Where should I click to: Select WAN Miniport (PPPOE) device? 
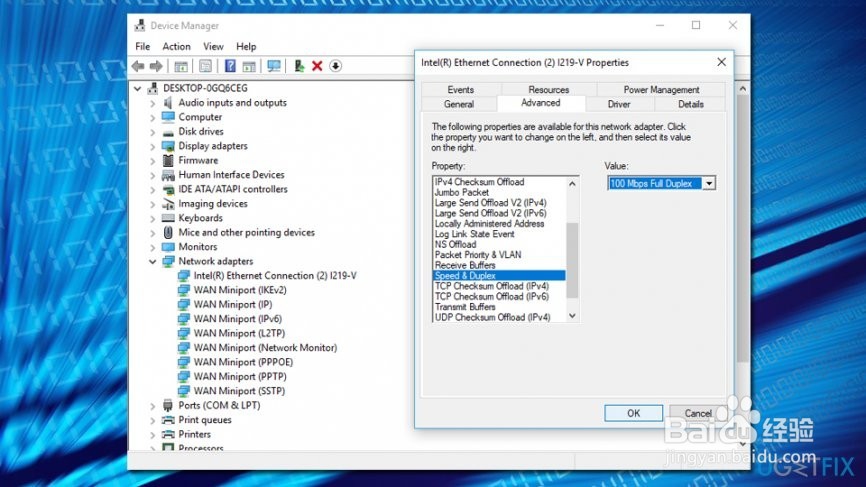243,362
